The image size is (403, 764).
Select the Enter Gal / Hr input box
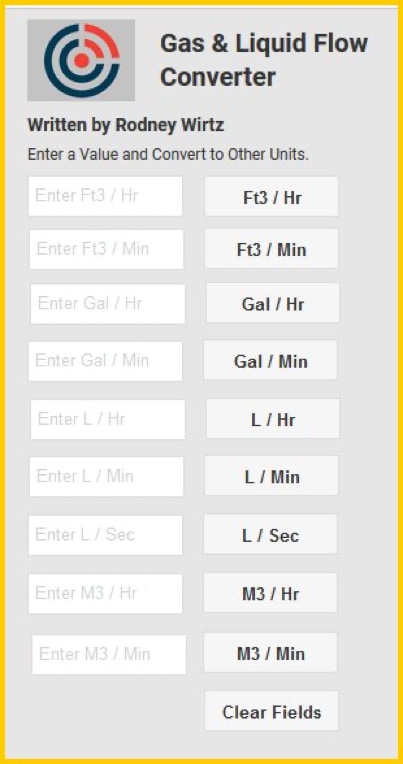(108, 304)
